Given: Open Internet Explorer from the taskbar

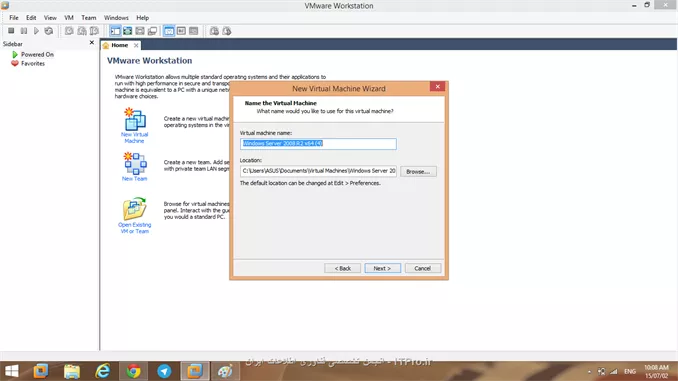Looking at the screenshot, I should click(x=102, y=371).
